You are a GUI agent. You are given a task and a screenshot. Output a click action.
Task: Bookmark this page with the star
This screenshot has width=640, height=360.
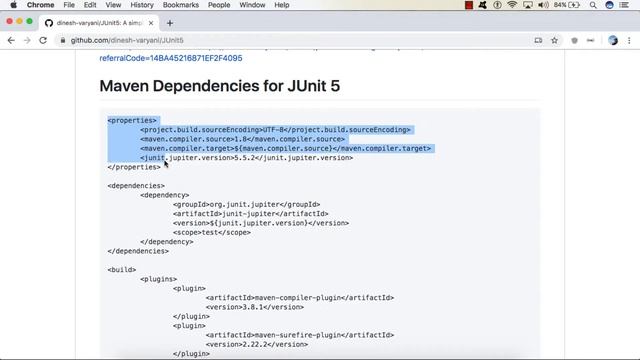[554, 40]
